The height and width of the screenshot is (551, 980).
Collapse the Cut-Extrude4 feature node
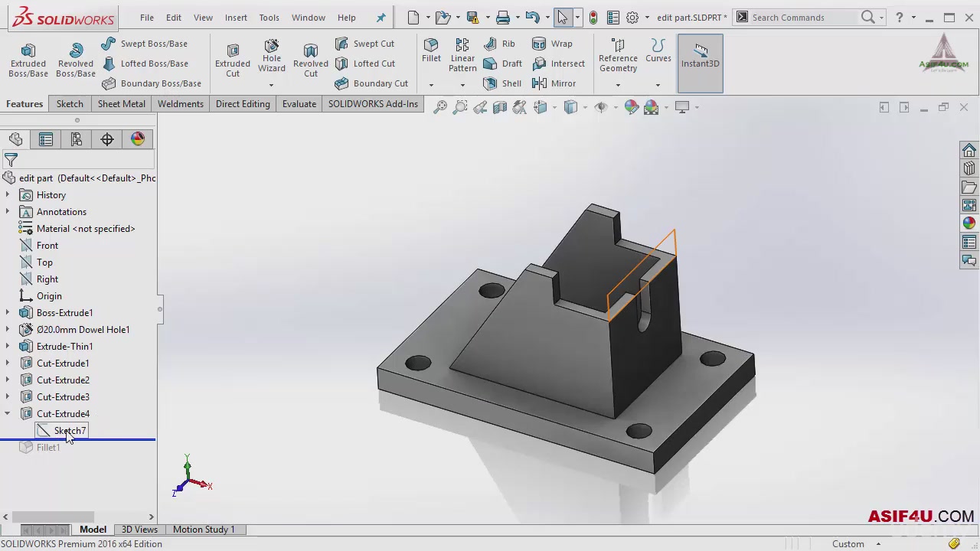point(8,414)
